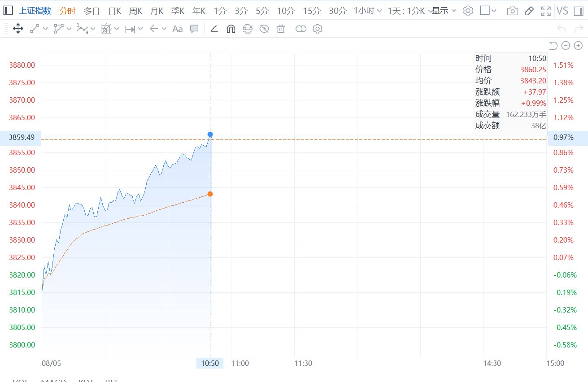The width and height of the screenshot is (588, 382).
Task: Switch to the 日K tab
Action: [x=115, y=11]
